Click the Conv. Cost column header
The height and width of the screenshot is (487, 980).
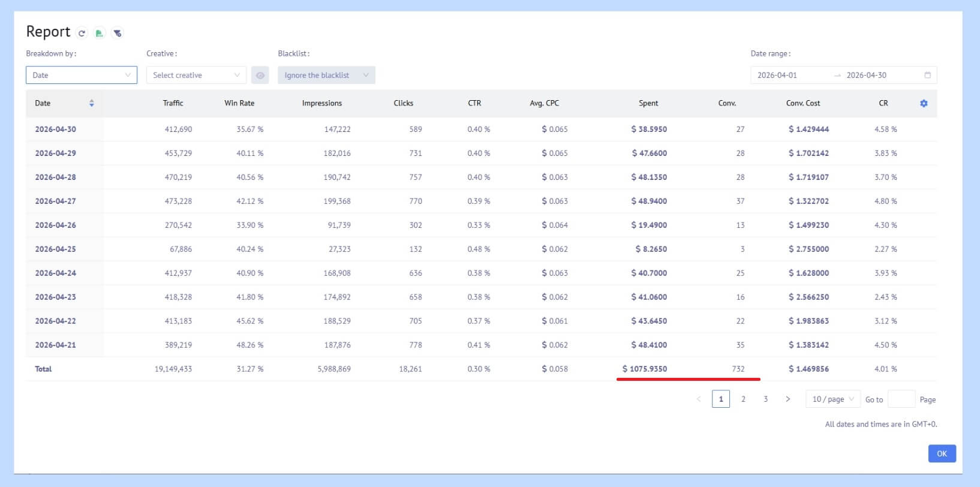[803, 103]
